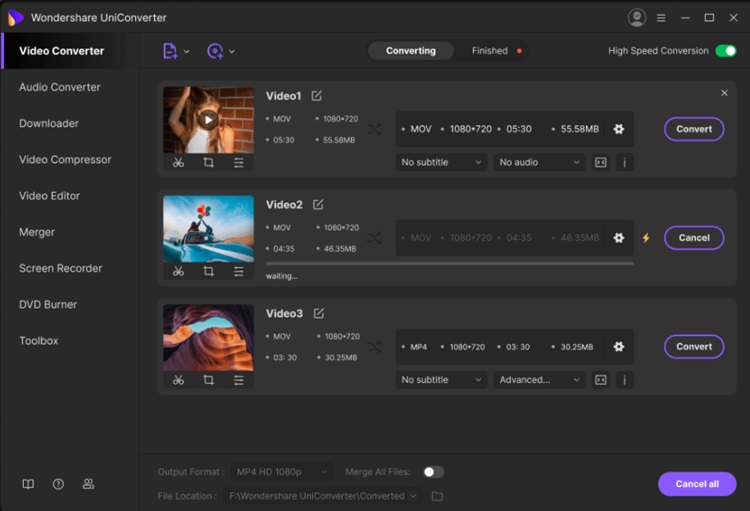
Task: Show info icon for Video1
Action: point(624,162)
